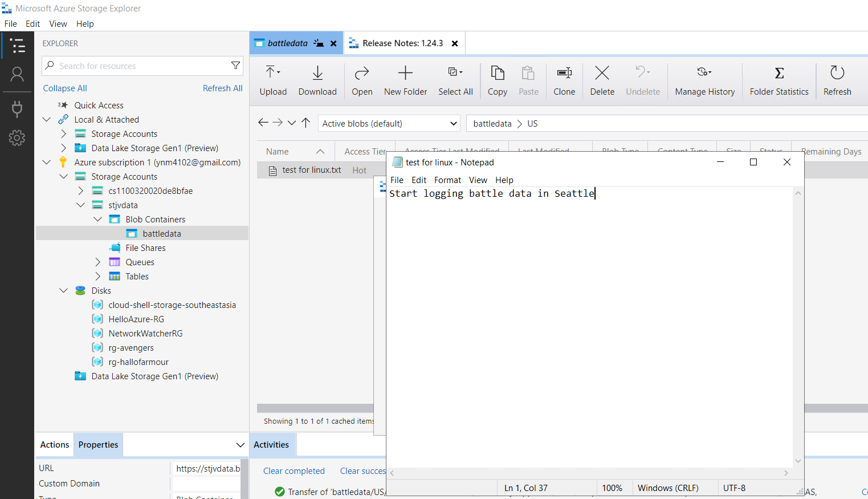
Task: Navigate back with left arrow
Action: click(x=263, y=123)
